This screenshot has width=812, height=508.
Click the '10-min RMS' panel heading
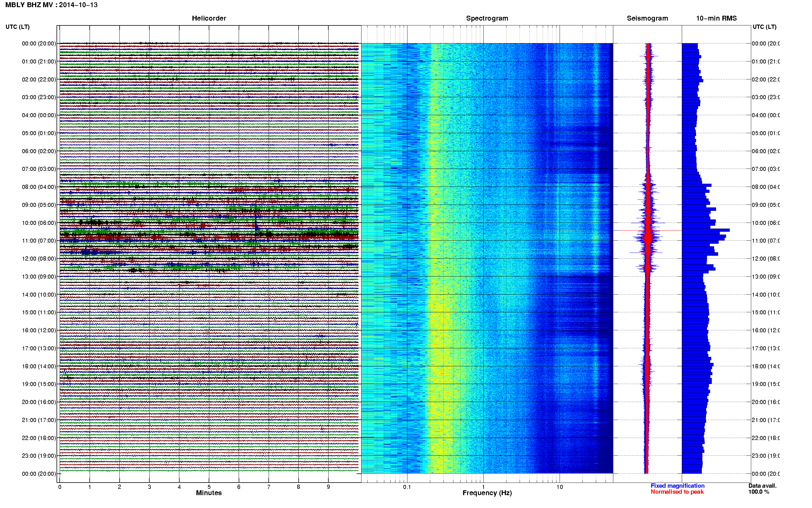point(716,19)
